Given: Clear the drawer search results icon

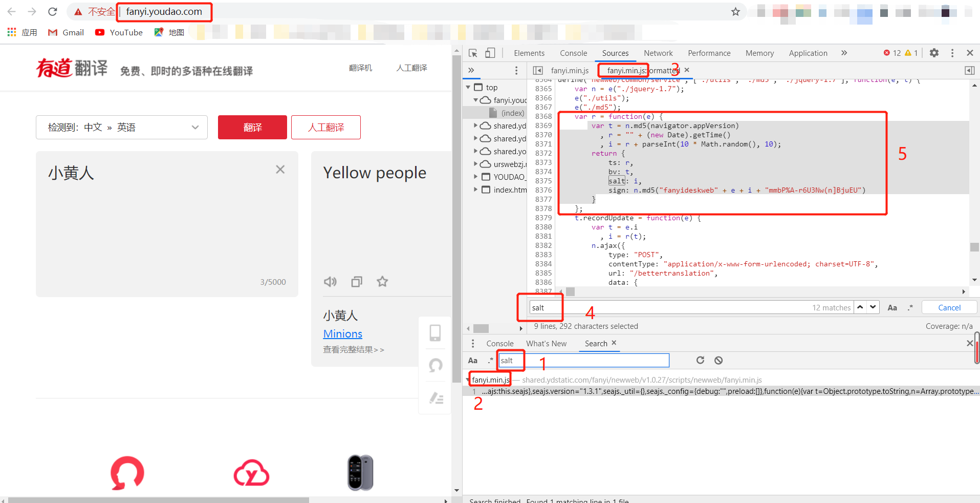Looking at the screenshot, I should coord(718,360).
